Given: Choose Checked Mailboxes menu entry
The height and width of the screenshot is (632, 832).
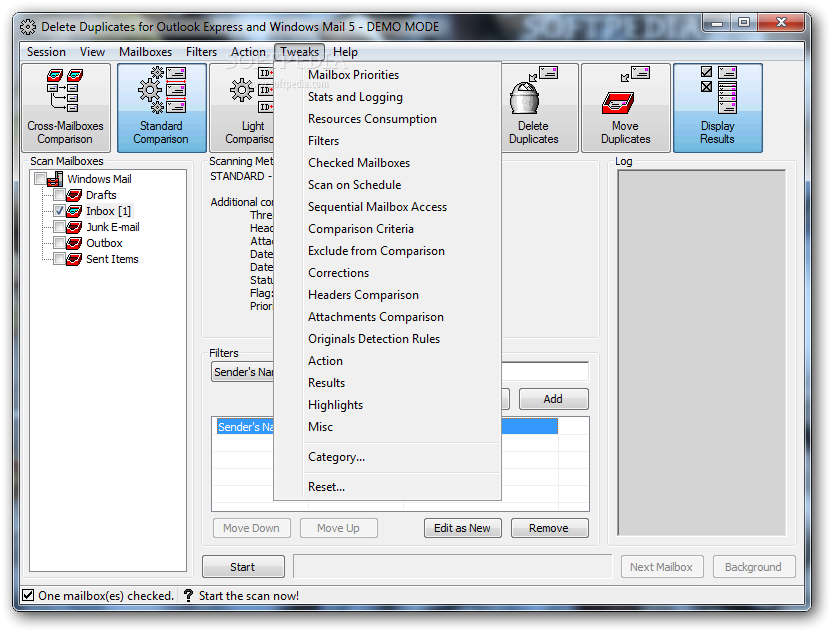Looking at the screenshot, I should coord(387,163).
